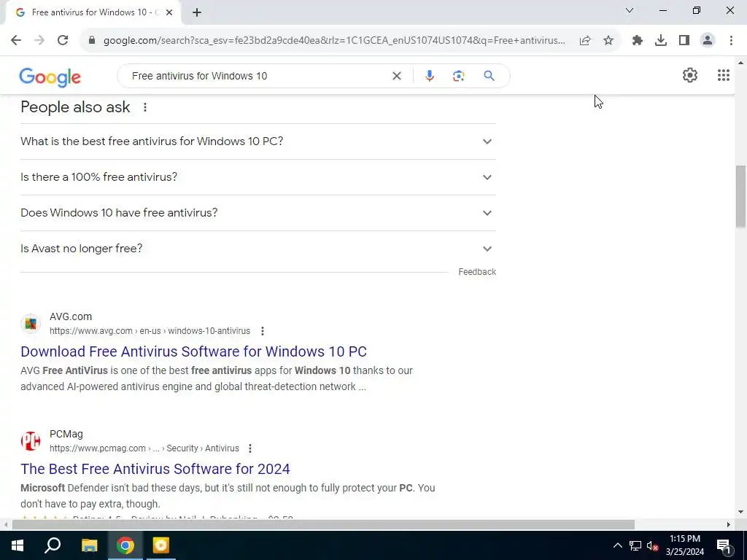Viewport: 747px width, 560px height.
Task: Open tab search chevron in title bar
Action: click(x=630, y=10)
